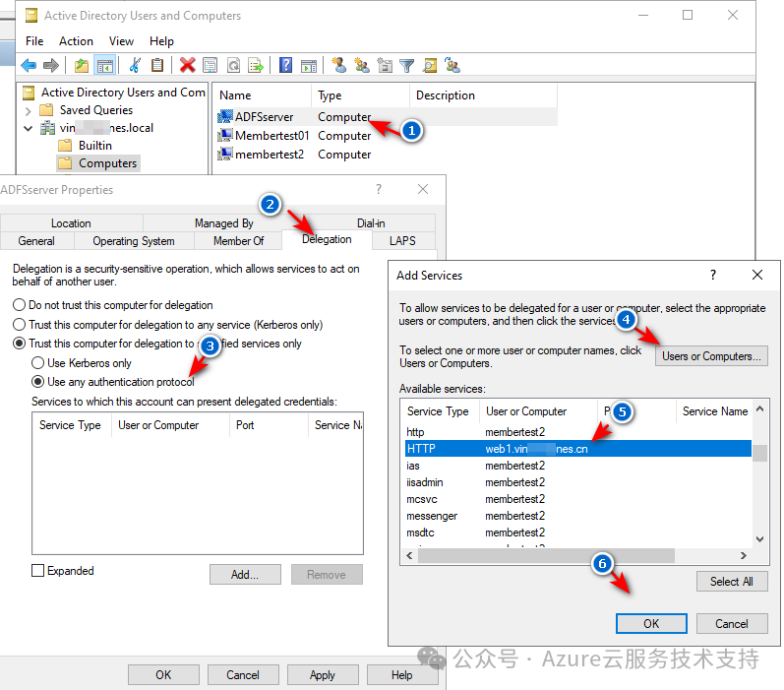Click horizontal scrollbar right arrow in Add Services

[x=744, y=555]
